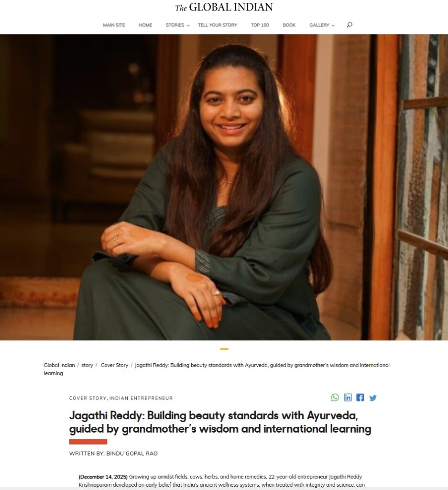
Task: Open Cover Story breadcrumb link
Action: [115, 365]
